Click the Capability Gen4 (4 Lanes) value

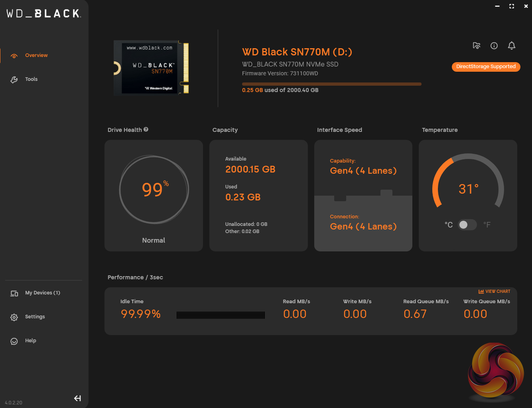coord(363,171)
